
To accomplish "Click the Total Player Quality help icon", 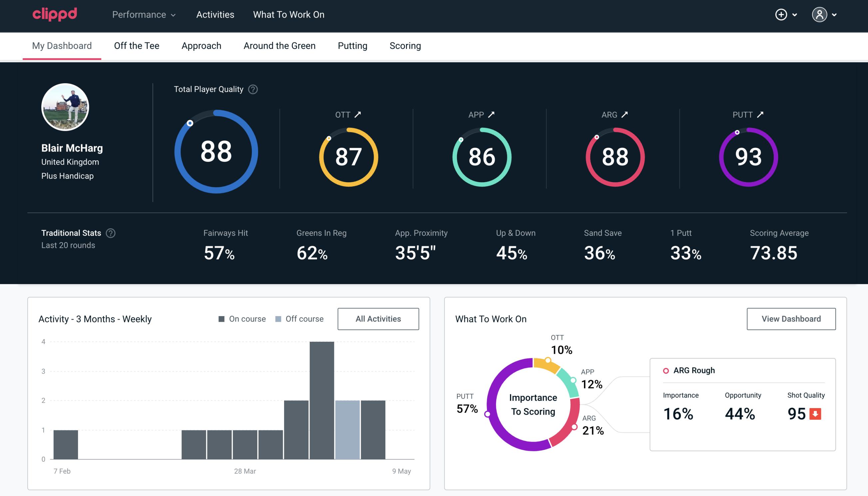I will tap(252, 89).
